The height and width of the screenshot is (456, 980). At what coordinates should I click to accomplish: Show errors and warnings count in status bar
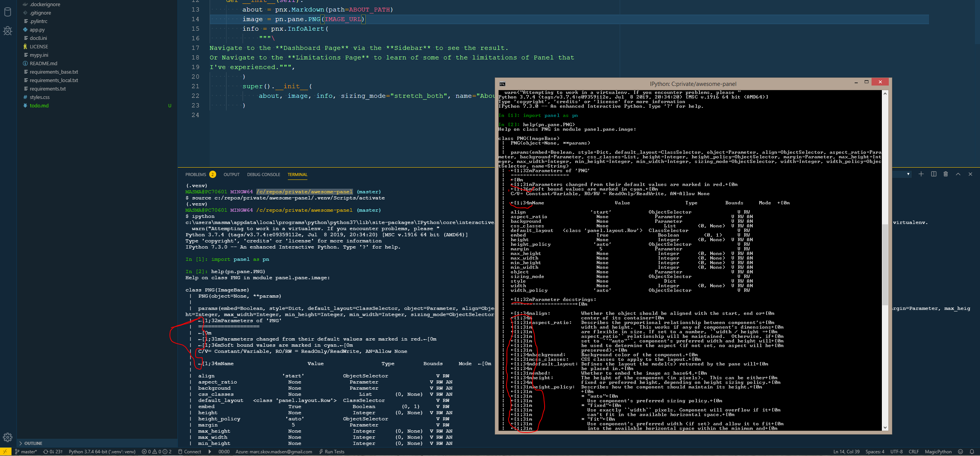(x=156, y=451)
